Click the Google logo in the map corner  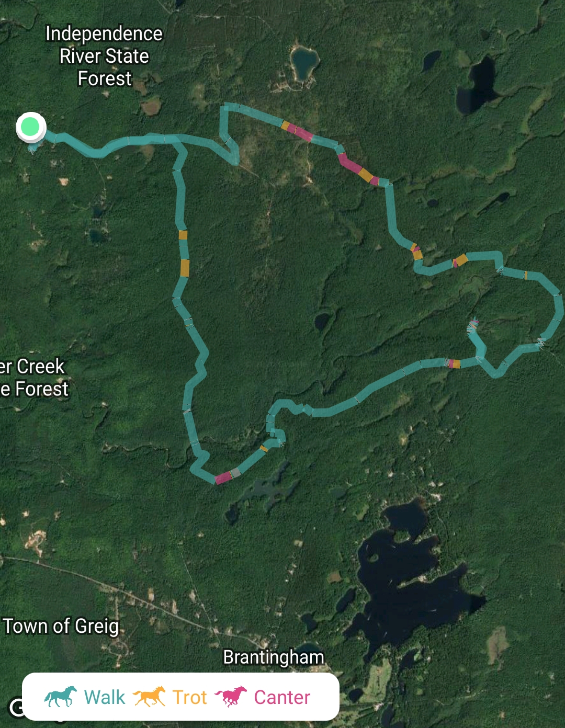[x=17, y=708]
